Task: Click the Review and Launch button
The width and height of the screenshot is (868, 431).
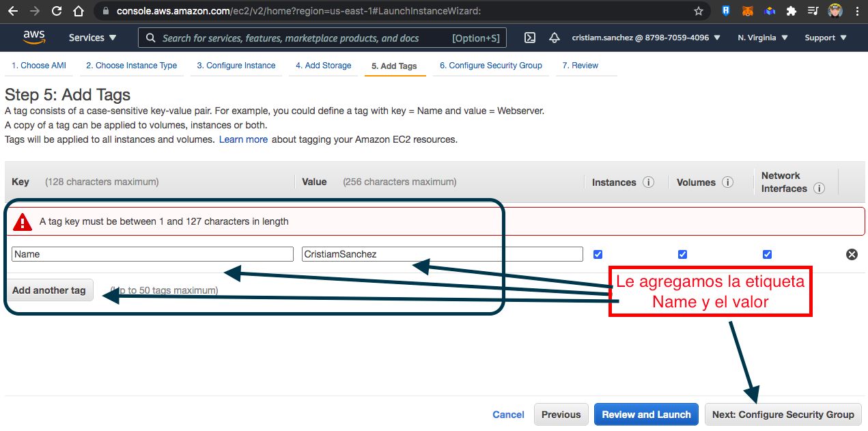Action: [x=646, y=415]
